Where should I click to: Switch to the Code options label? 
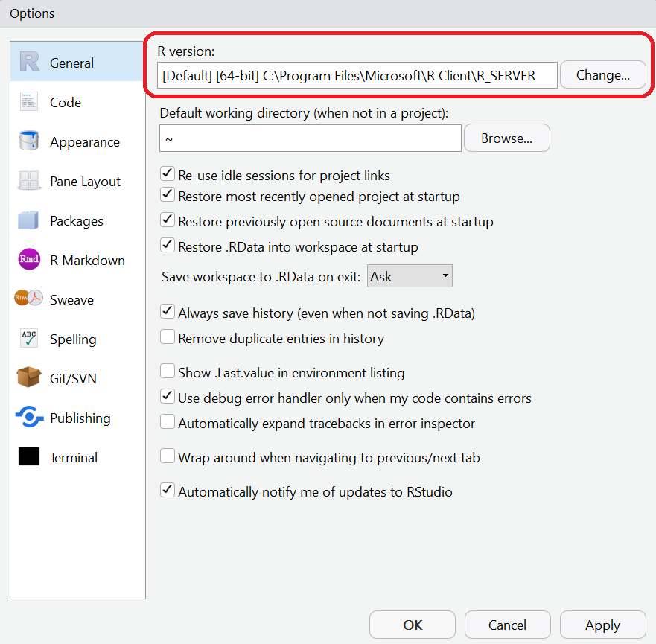point(66,103)
